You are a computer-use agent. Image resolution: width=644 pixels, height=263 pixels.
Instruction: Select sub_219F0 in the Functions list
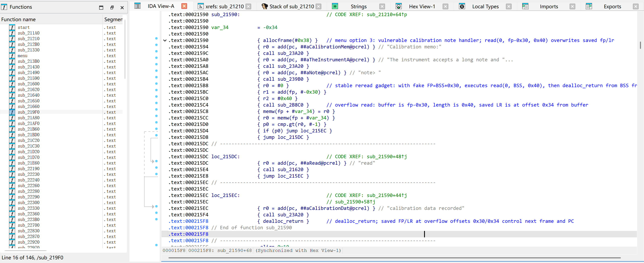pyautogui.click(x=61, y=112)
